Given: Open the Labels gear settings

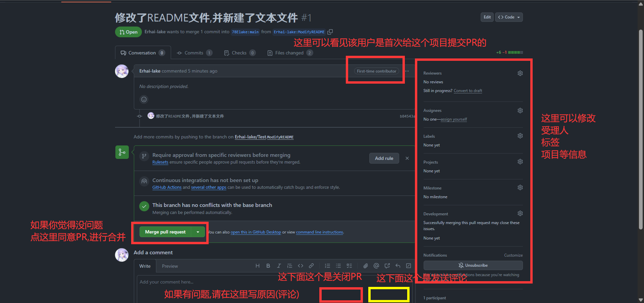Looking at the screenshot, I should pyautogui.click(x=520, y=136).
